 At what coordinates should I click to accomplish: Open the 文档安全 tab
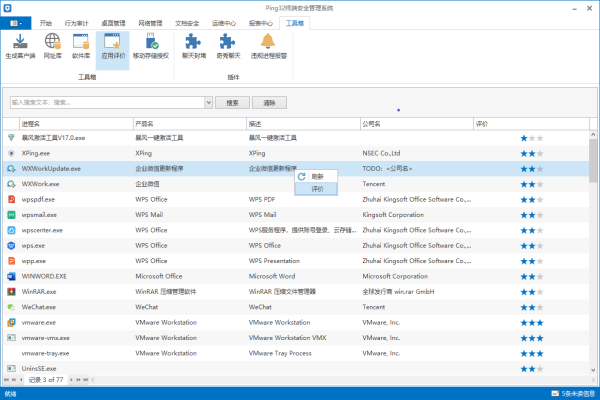click(x=187, y=23)
